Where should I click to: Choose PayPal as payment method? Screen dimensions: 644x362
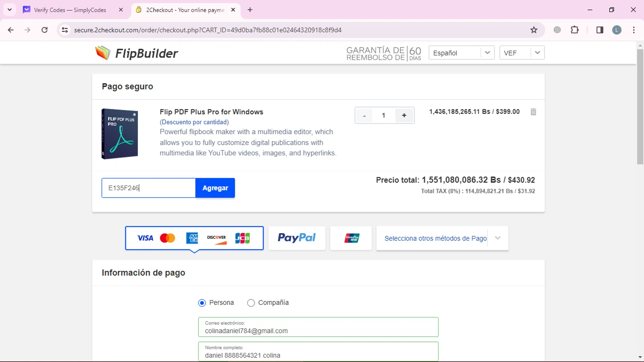click(x=297, y=238)
